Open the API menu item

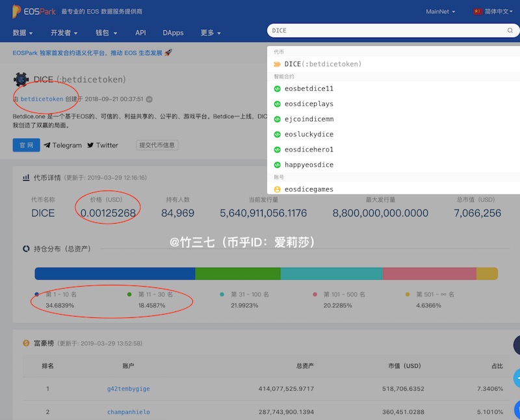tap(140, 33)
